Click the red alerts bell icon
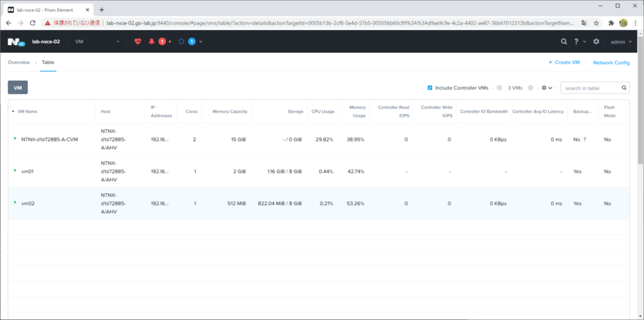This screenshot has height=320, width=644. coord(152,42)
